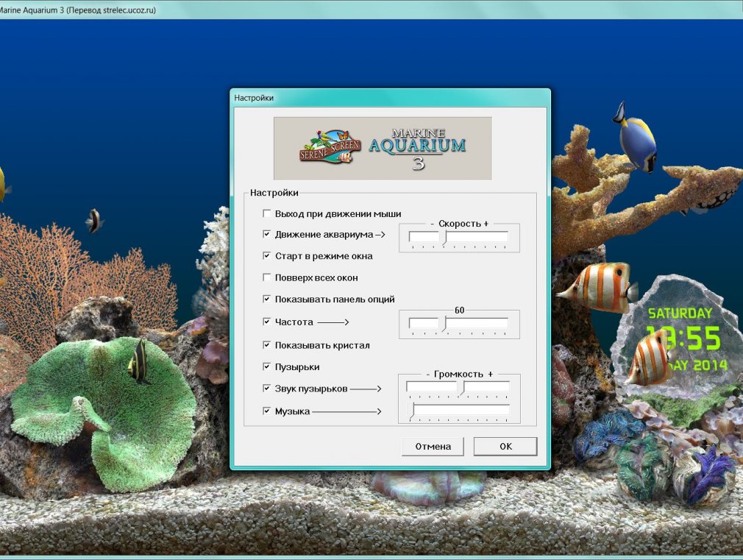Click the 'Скорость' slider thumb
This screenshot has width=743, height=560.
click(444, 238)
